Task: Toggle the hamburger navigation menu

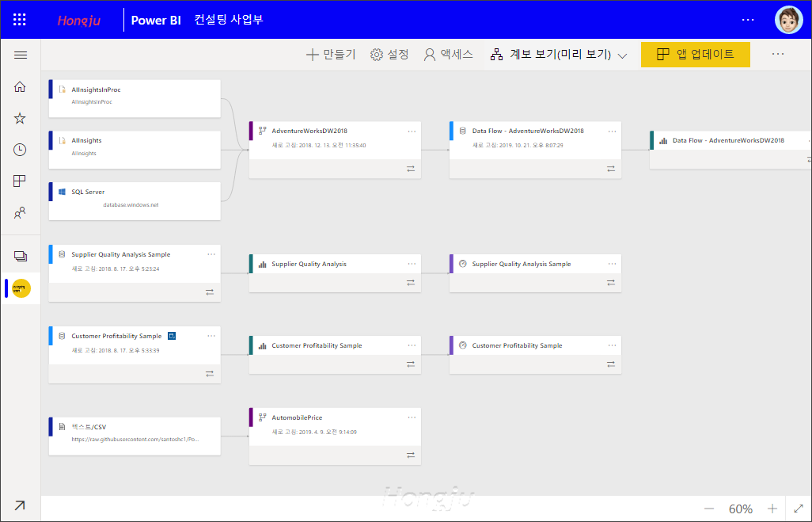Action: pos(21,55)
